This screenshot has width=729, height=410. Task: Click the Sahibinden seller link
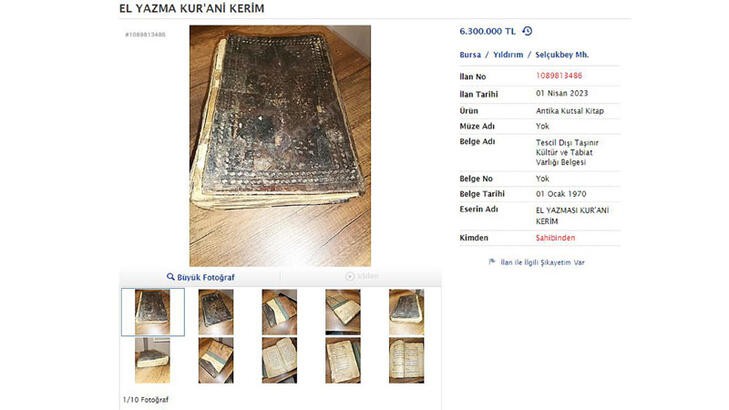555,238
